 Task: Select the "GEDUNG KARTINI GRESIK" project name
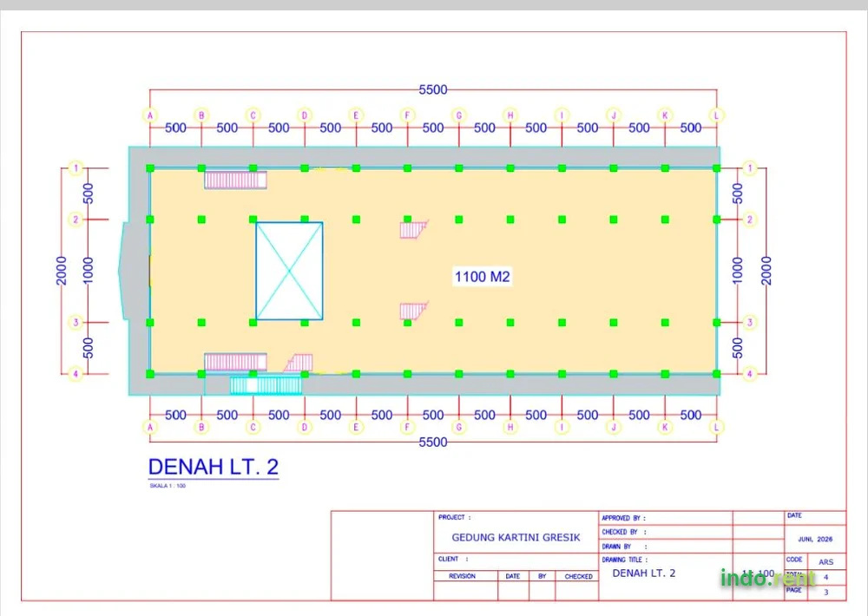coord(516,537)
